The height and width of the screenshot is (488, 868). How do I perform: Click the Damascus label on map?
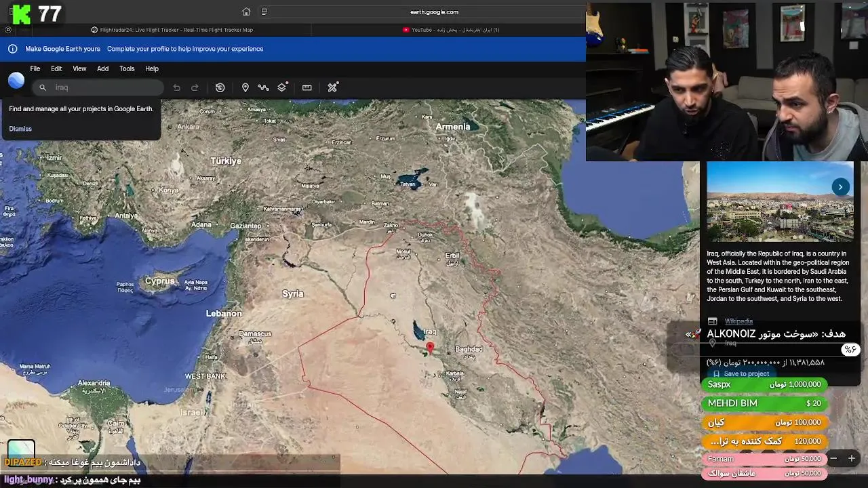point(255,333)
